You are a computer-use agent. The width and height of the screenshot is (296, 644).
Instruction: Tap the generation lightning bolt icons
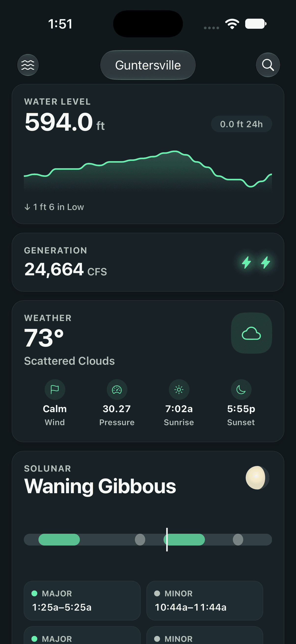[x=256, y=263]
